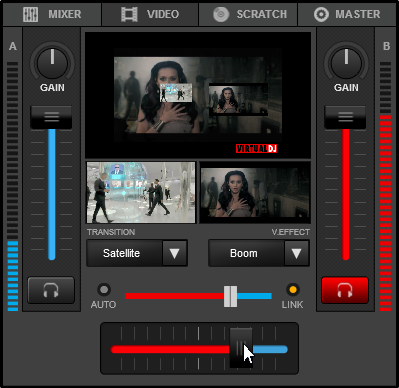Click left deck video preview thumbnail
Image resolution: width=399 pixels, height=388 pixels.
tap(141, 192)
